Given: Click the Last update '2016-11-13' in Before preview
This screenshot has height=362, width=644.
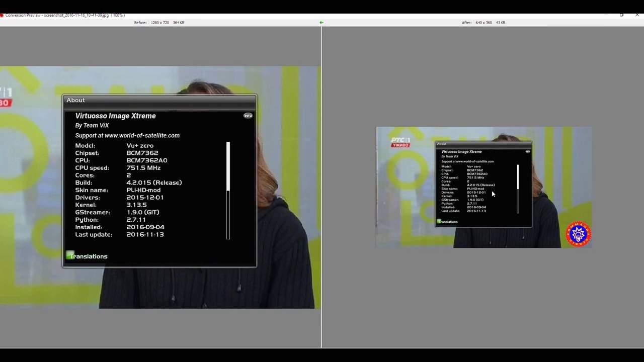Looking at the screenshot, I should [x=145, y=235].
